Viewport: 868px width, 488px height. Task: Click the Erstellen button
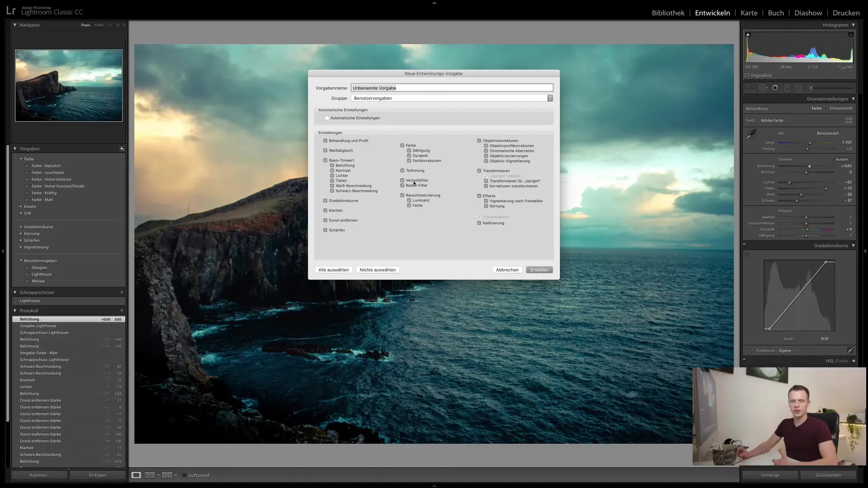pos(539,270)
